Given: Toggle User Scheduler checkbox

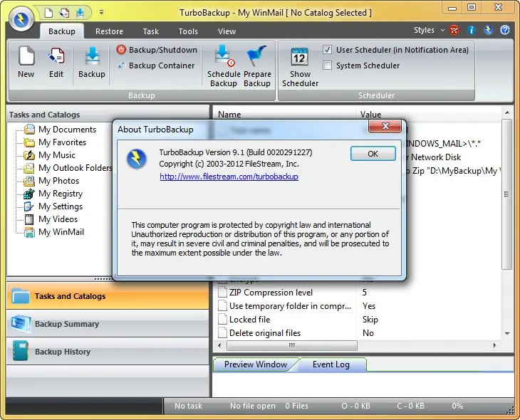Looking at the screenshot, I should pos(328,50).
